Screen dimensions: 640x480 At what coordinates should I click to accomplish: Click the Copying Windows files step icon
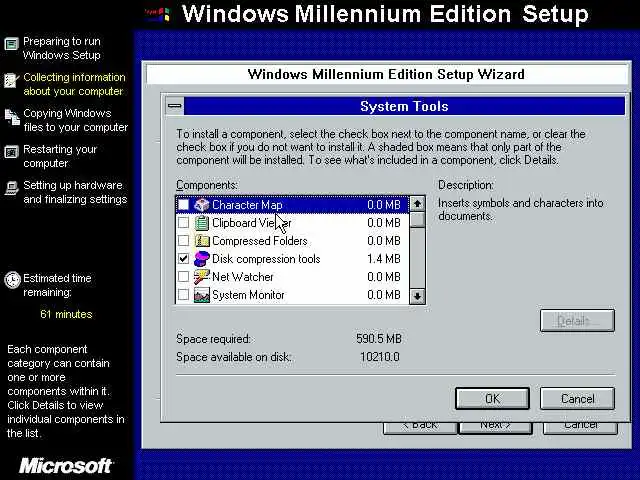[x=12, y=117]
